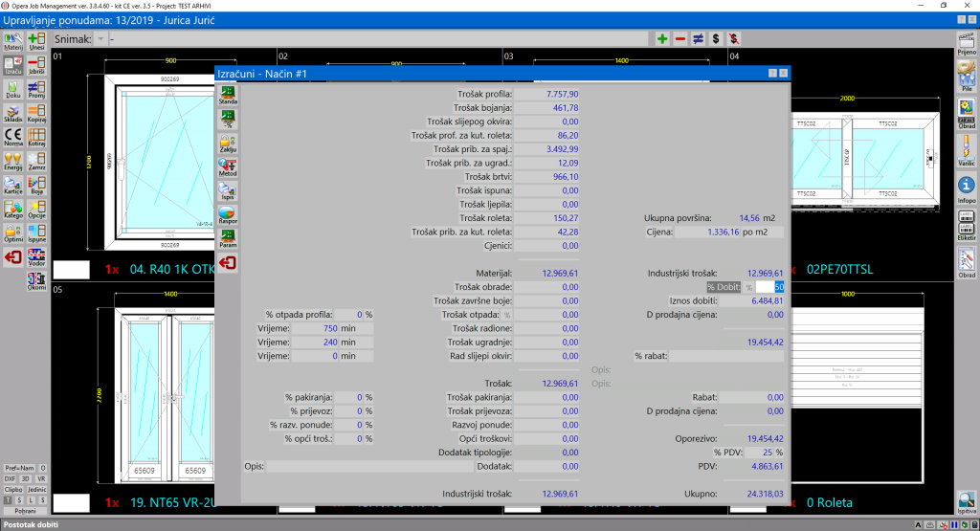Open the Etiketir labels icon

click(x=967, y=222)
